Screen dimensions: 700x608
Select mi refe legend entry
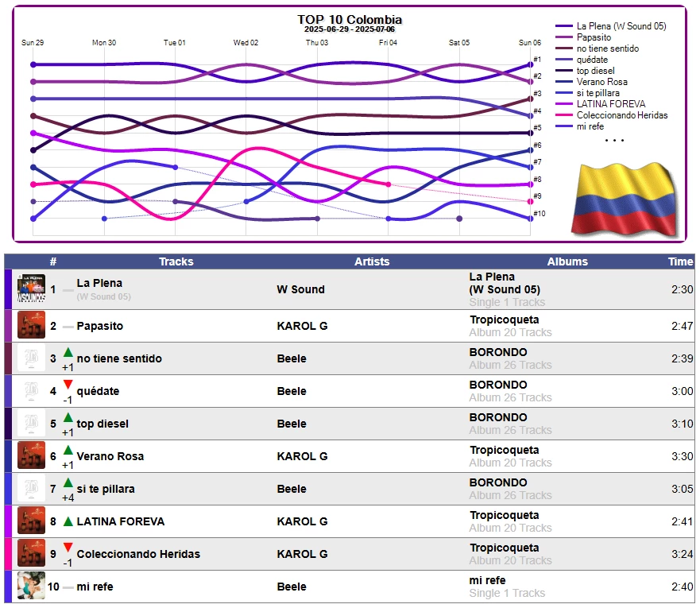590,126
